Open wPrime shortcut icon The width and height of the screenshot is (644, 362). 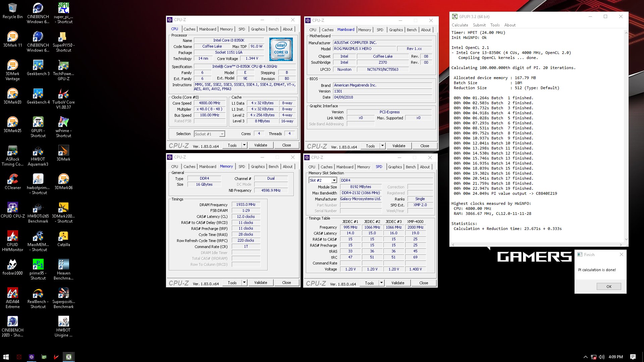(x=63, y=127)
